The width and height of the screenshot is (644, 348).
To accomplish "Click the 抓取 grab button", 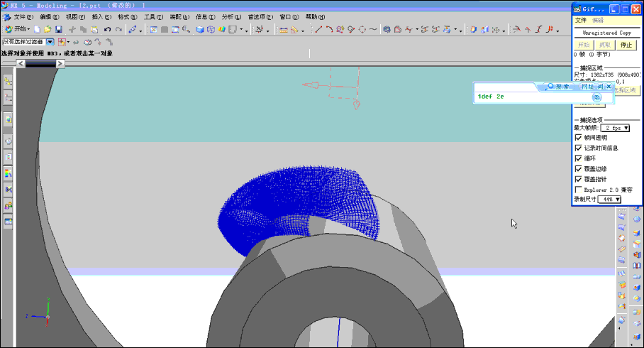I will pyautogui.click(x=605, y=45).
